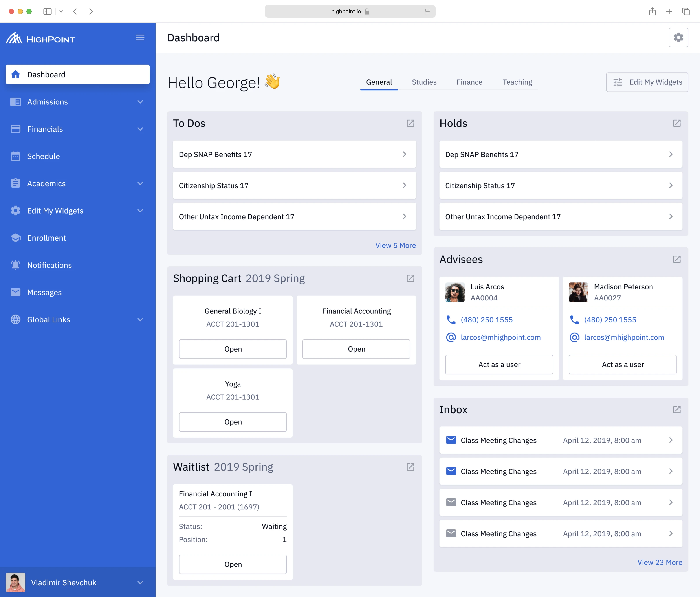Expand Admissions menu chevron

pyautogui.click(x=140, y=102)
